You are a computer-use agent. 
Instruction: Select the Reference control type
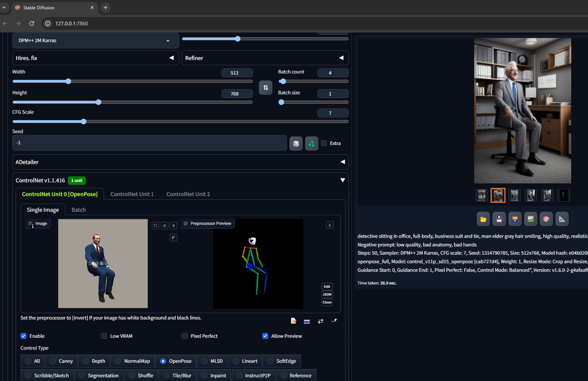coord(296,375)
